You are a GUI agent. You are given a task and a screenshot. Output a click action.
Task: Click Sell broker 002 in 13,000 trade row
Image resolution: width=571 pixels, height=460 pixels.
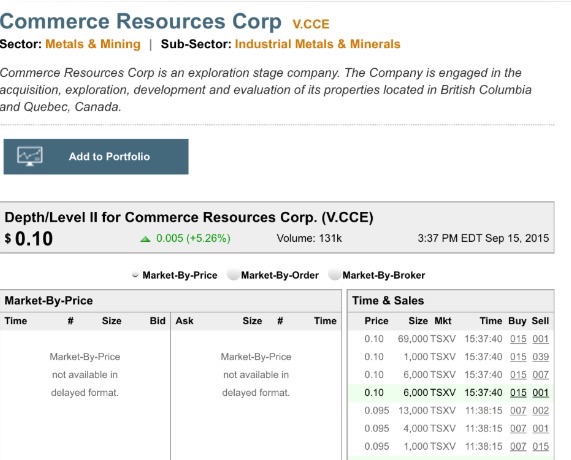point(540,410)
